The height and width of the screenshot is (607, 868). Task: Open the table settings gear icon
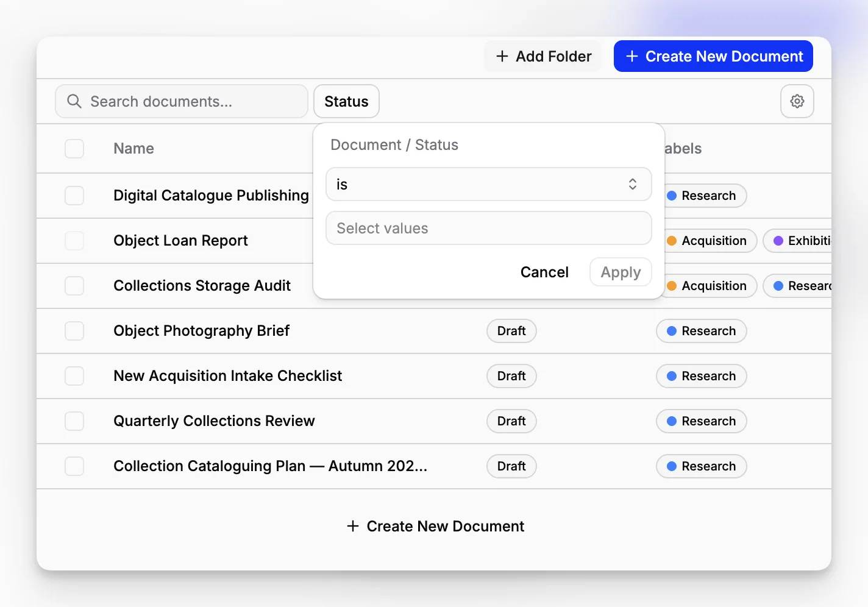point(797,101)
